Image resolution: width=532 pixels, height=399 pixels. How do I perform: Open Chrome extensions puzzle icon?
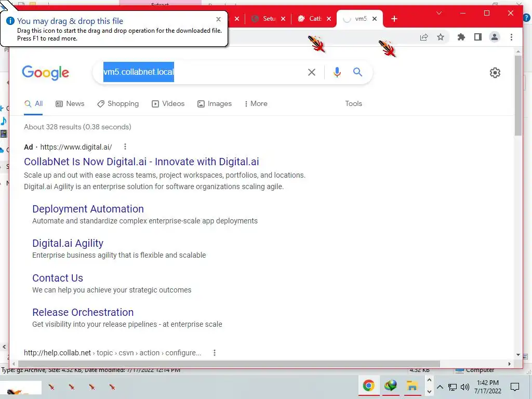[x=461, y=37]
